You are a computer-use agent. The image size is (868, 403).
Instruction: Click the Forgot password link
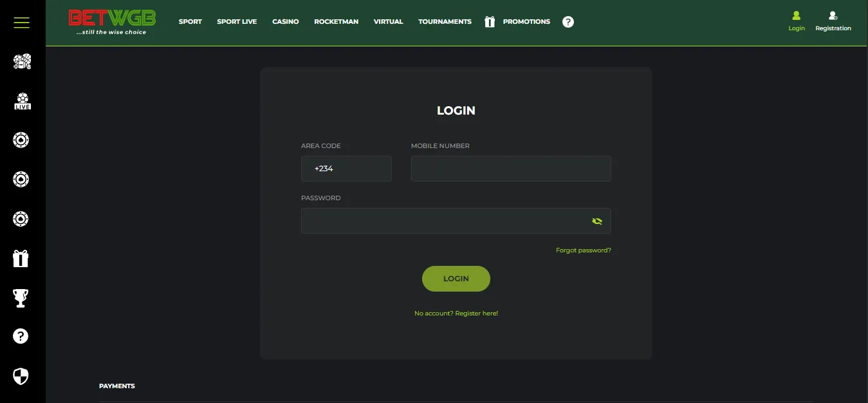[584, 250]
